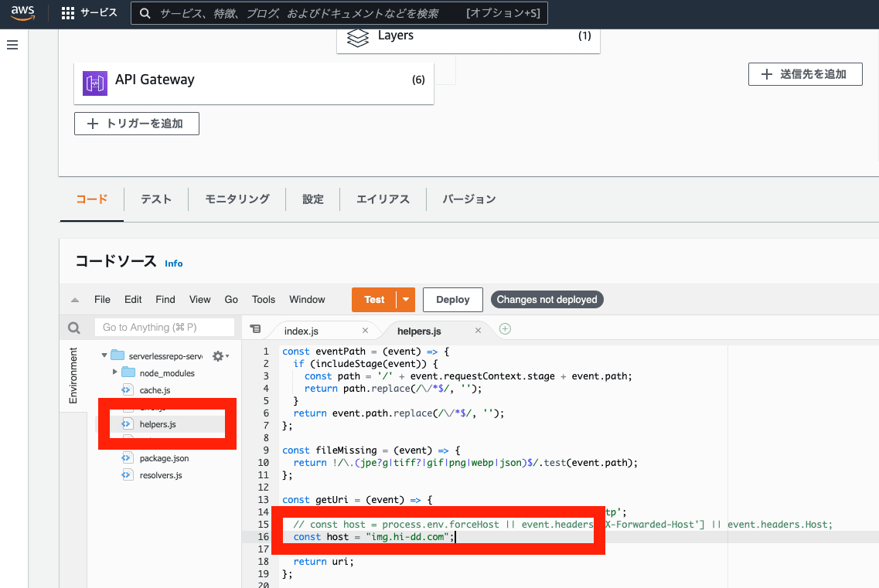Viewport: 879px width, 588px height.
Task: Click the const fileMissing code line
Action: click(x=371, y=450)
